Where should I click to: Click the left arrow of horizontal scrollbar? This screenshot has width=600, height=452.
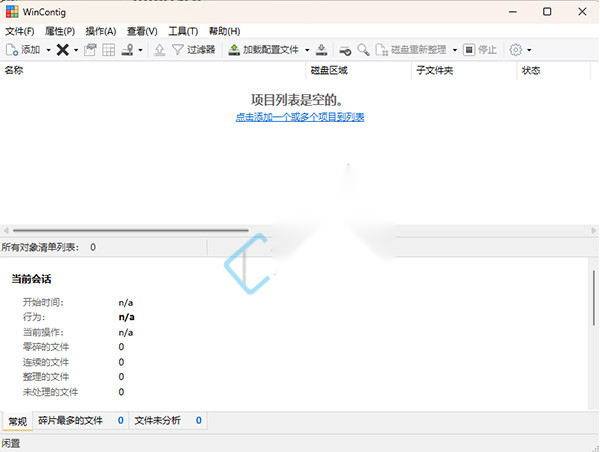click(6, 230)
